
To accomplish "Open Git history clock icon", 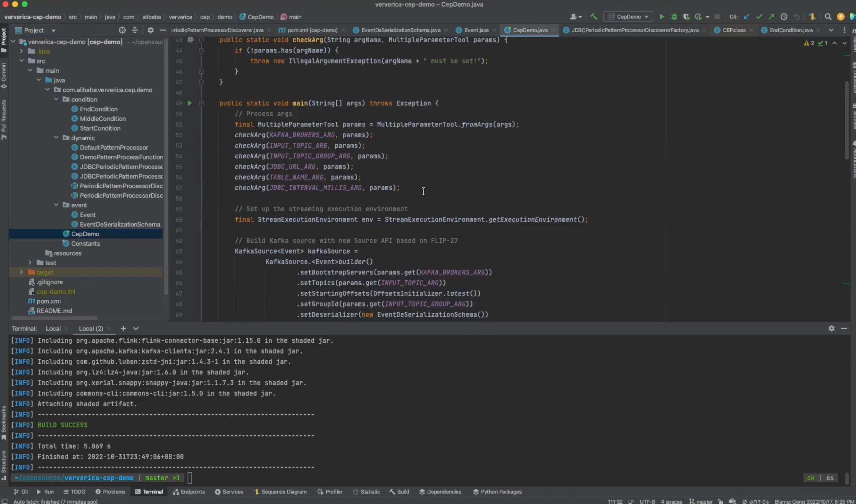I will (x=784, y=17).
